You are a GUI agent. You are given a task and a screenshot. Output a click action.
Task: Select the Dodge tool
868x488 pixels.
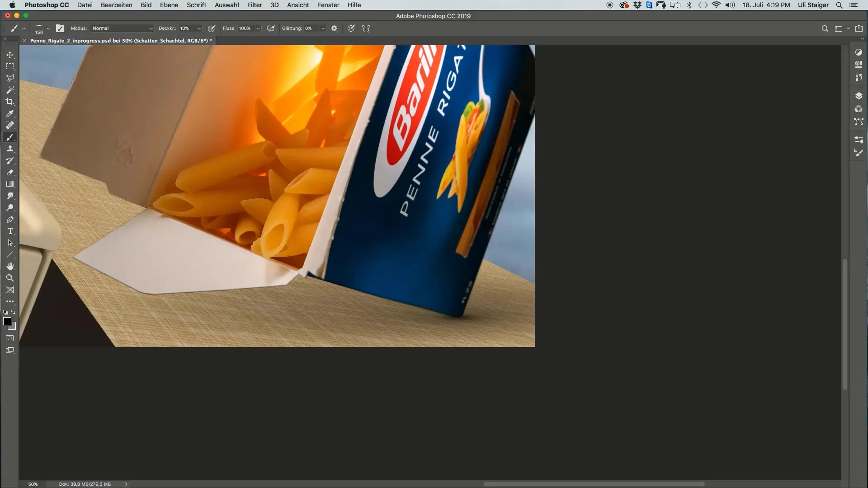point(10,207)
